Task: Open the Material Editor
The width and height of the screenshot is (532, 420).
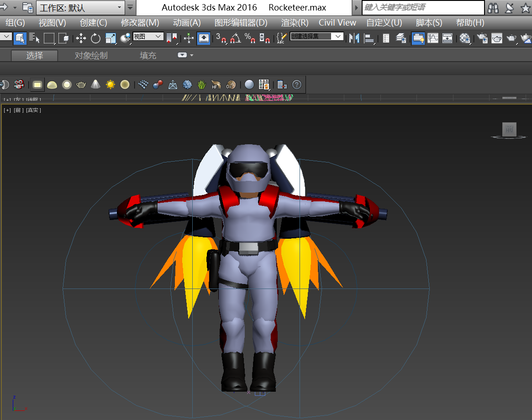Action: 465,38
